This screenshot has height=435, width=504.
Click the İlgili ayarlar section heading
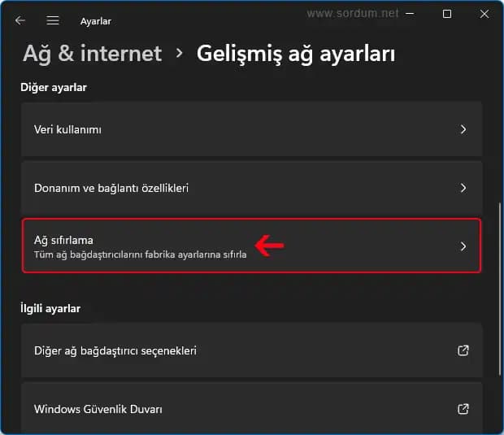(50, 308)
